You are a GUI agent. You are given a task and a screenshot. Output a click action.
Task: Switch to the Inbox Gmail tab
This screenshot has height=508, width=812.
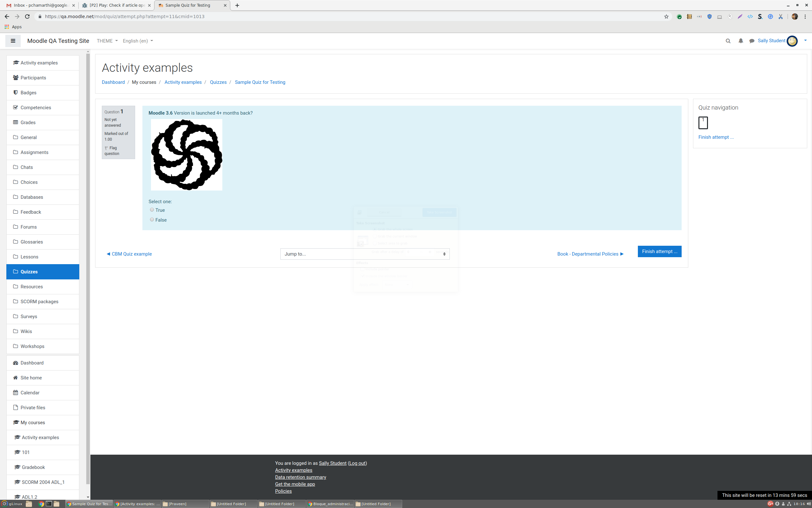point(40,5)
